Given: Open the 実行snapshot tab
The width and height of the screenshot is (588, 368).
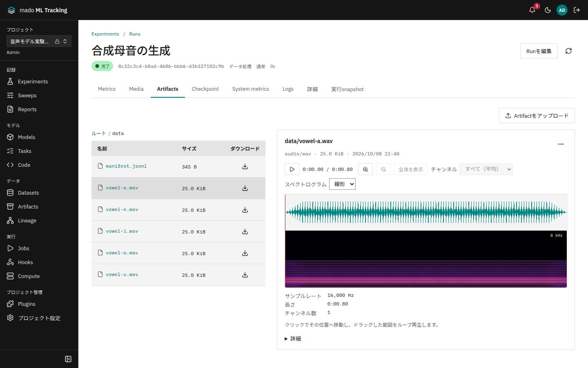Looking at the screenshot, I should pyautogui.click(x=347, y=89).
